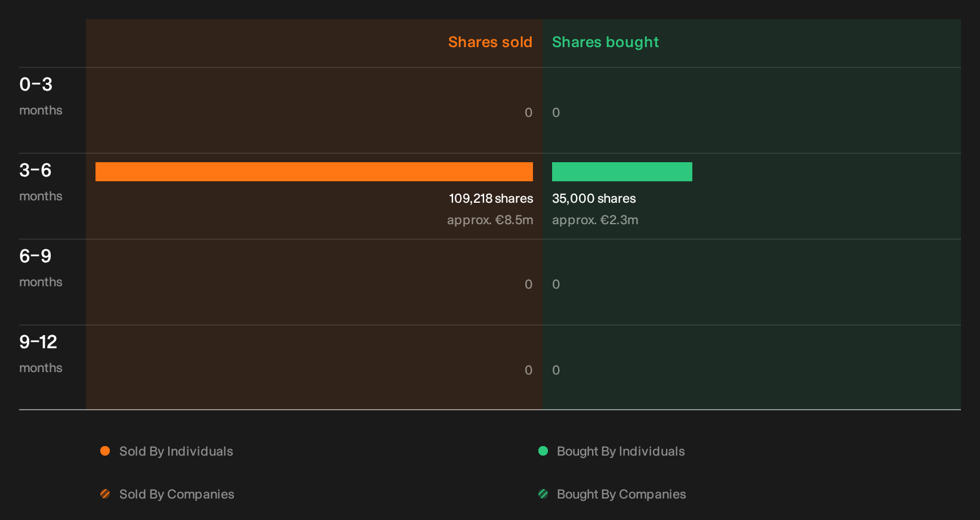
Task: Click the sold '0' in 9-12 months row
Action: click(x=529, y=370)
